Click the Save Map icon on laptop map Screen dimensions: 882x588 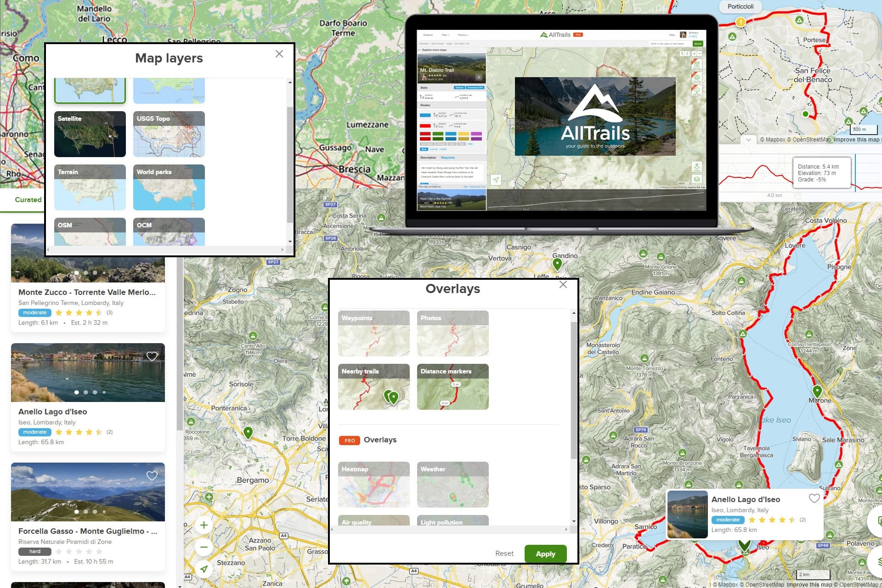click(x=697, y=64)
